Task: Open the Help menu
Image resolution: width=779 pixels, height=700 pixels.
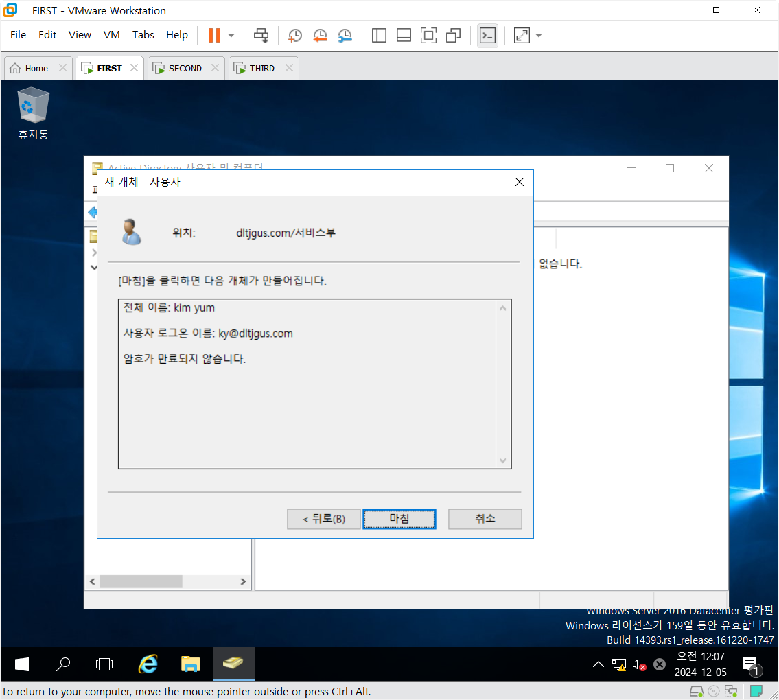Action: tap(177, 35)
